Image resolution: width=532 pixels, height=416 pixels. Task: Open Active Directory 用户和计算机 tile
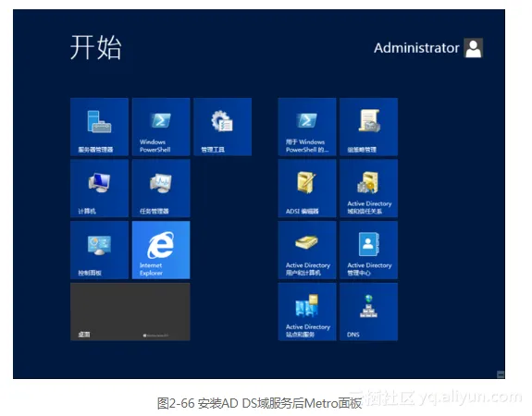(307, 251)
